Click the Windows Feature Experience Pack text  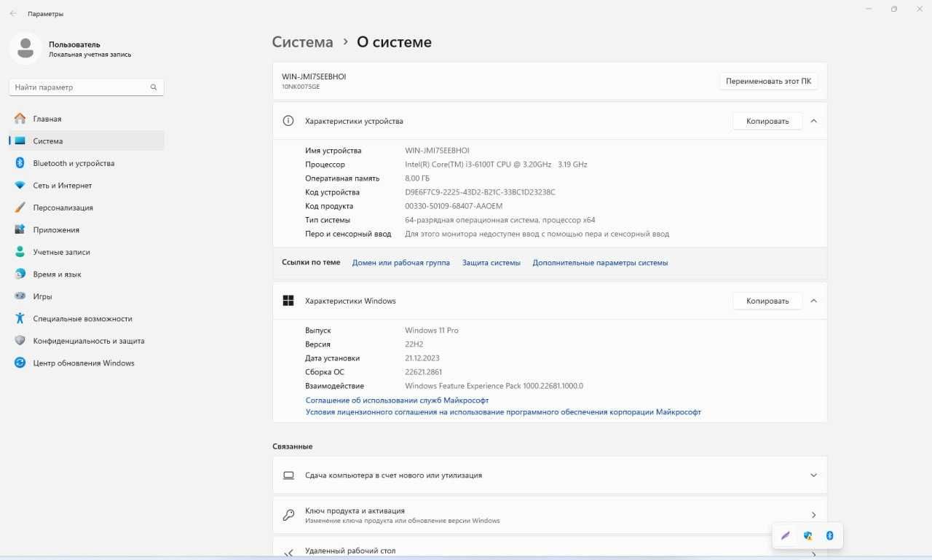[494, 386]
